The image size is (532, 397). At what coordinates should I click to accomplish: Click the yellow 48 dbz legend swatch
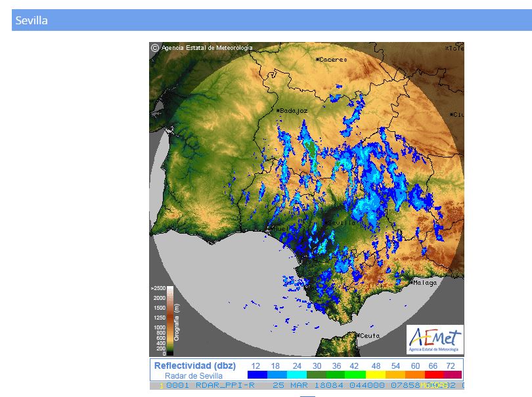375,375
